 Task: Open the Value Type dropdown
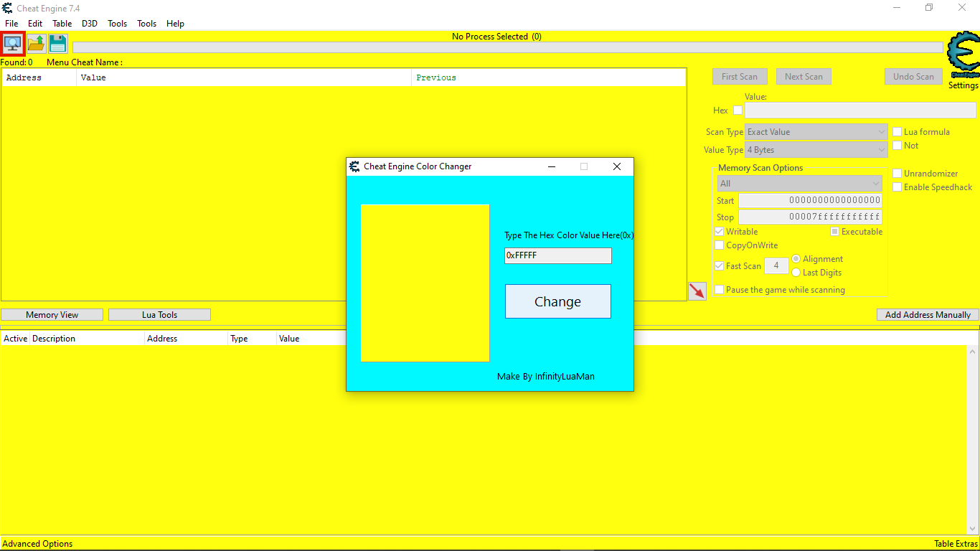click(x=816, y=150)
